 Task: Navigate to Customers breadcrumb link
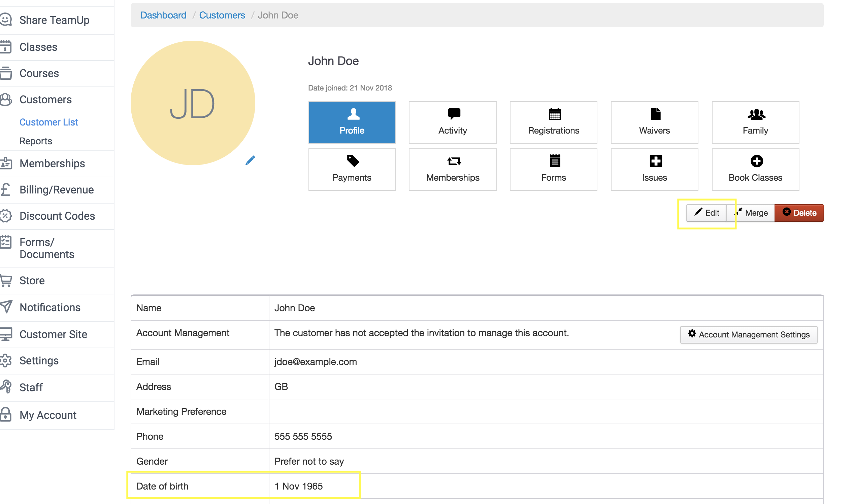point(222,15)
